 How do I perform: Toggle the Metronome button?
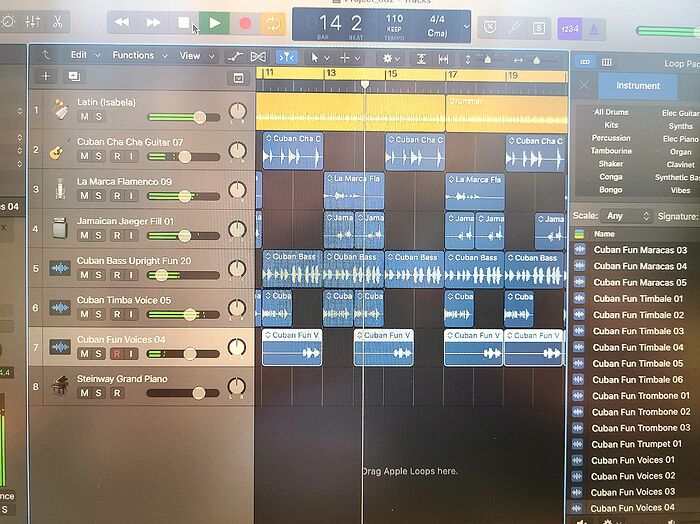click(x=594, y=29)
